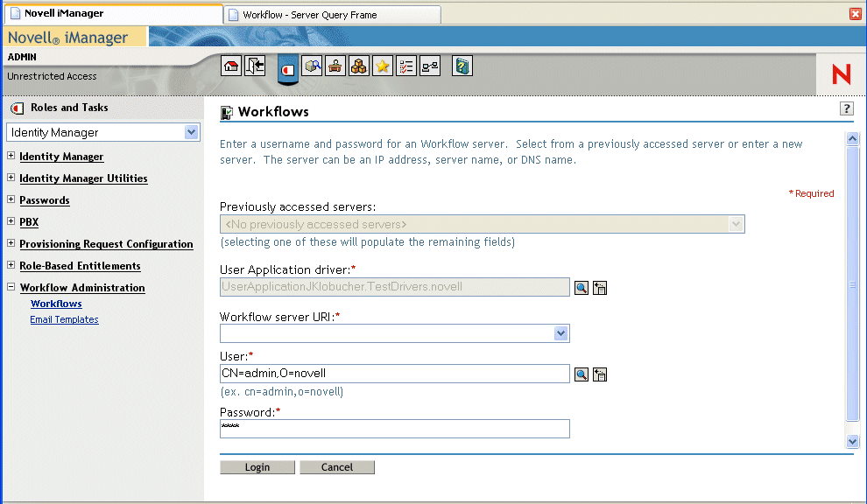Open the Workflow server URI dropdown
The width and height of the screenshot is (867, 504).
tap(561, 333)
